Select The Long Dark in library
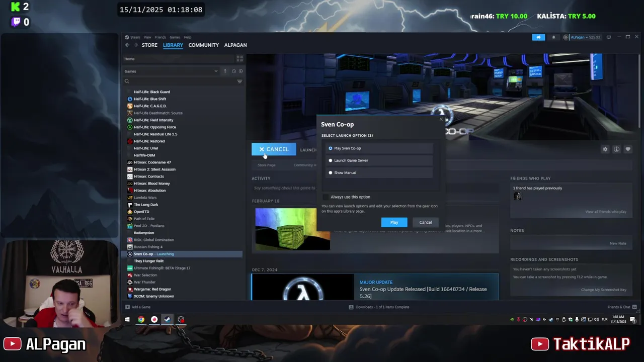 coord(146,205)
